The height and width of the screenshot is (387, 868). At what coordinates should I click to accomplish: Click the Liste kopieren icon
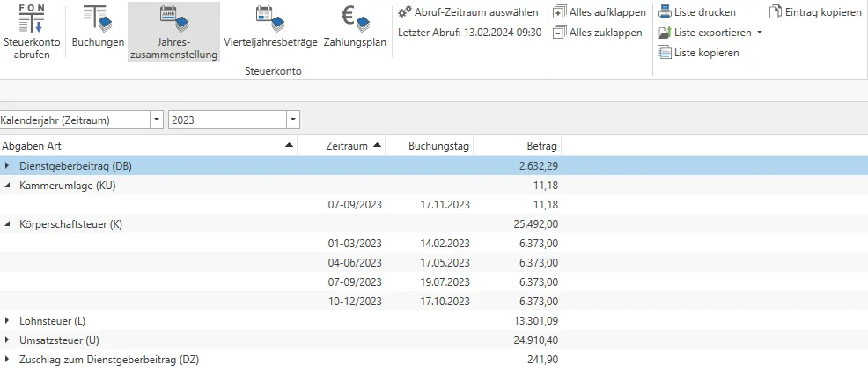click(x=665, y=53)
